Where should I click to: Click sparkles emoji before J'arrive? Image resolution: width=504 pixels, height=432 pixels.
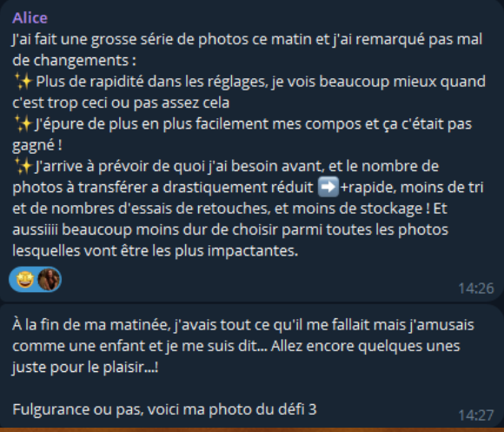point(23,166)
